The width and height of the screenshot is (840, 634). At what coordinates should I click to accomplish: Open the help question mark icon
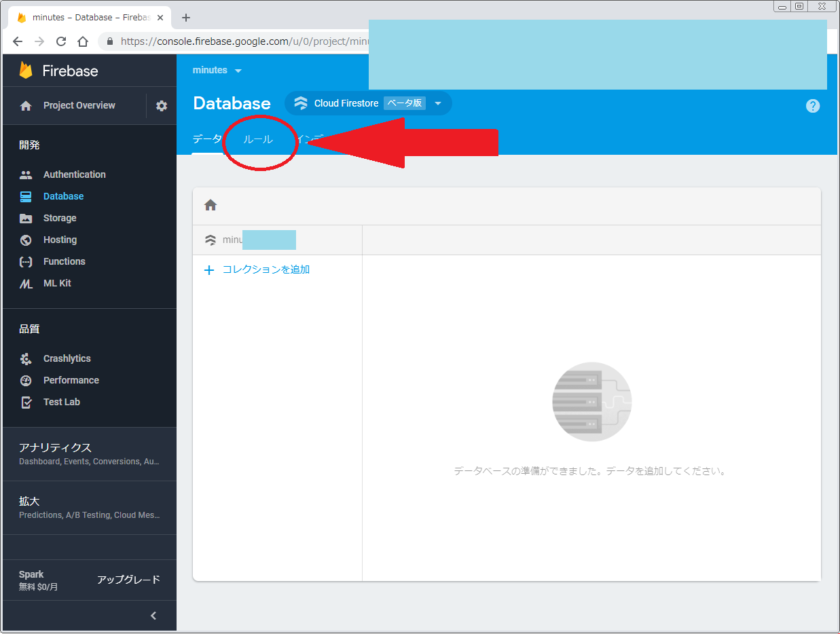point(812,106)
